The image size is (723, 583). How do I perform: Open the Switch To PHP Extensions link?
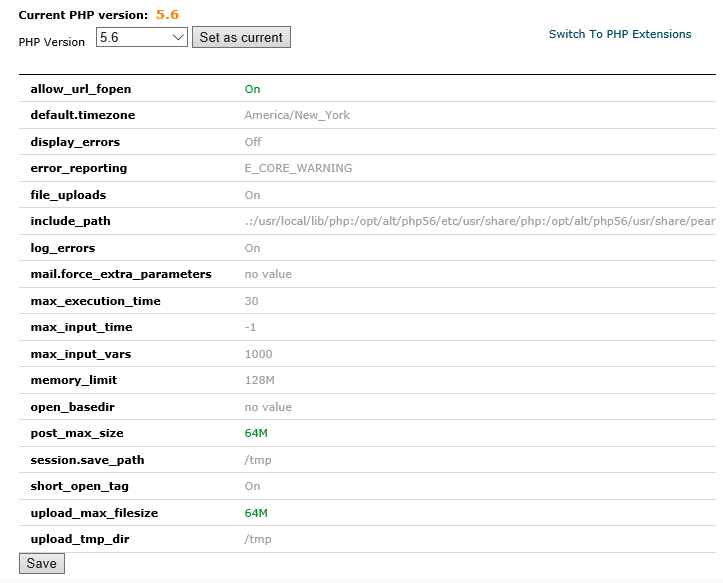(x=619, y=34)
